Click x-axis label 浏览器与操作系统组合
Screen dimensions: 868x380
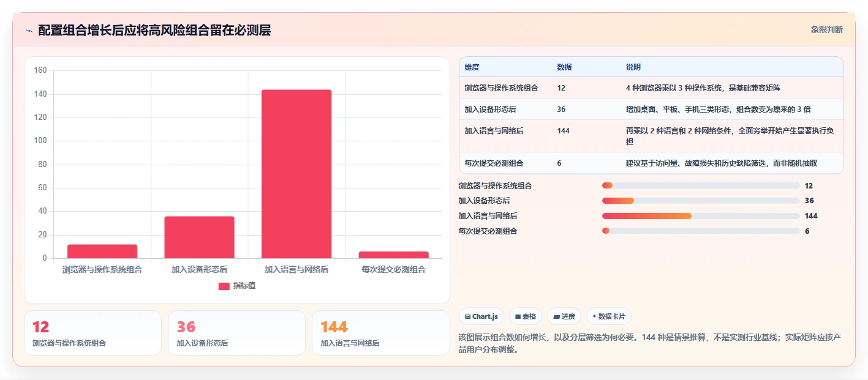(x=102, y=269)
